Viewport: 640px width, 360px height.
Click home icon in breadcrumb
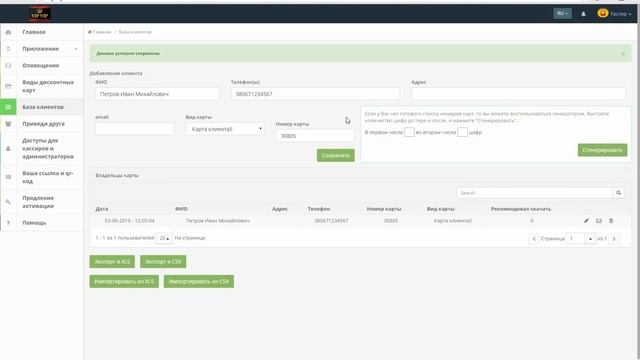tap(90, 32)
